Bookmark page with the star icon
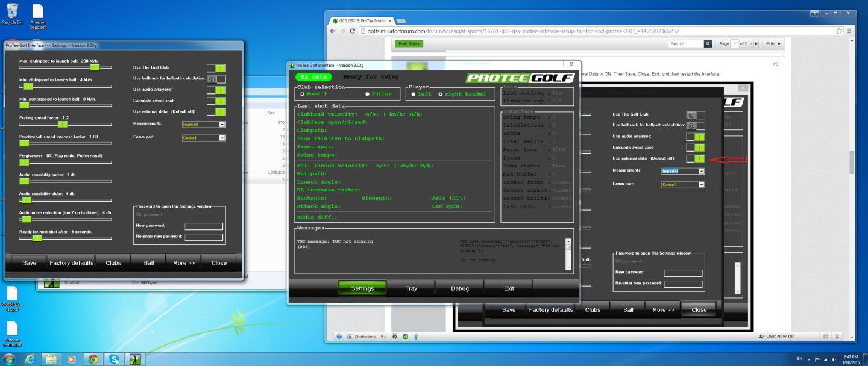Viewport: 868px width, 366px height. tap(838, 31)
